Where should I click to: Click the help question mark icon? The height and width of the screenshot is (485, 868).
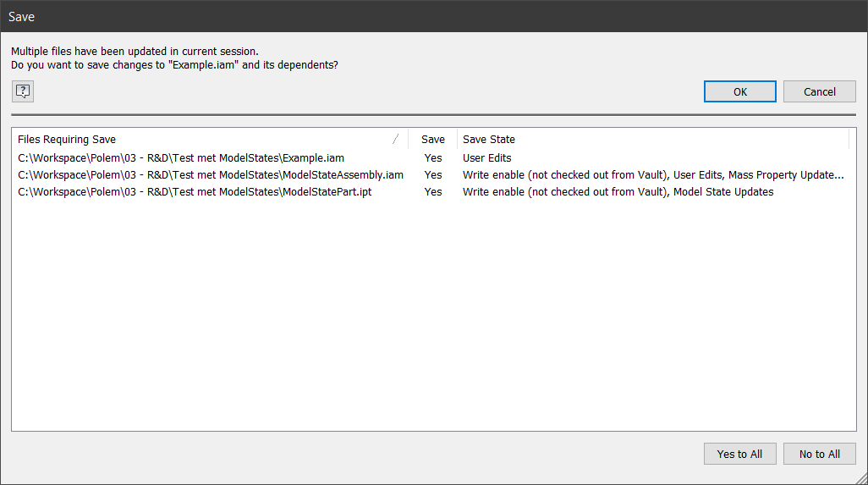(x=23, y=91)
